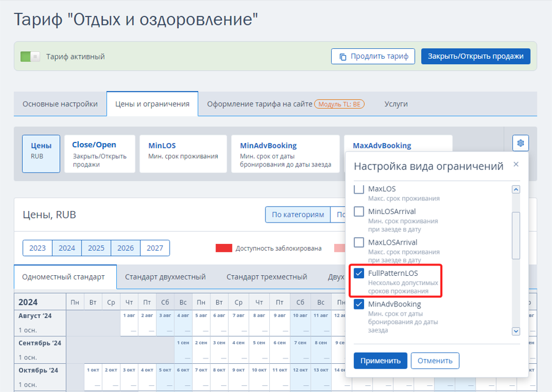Image resolution: width=552 pixels, height=392 pixels.
Task: Close the Настройка вида ограничений popup
Action: (516, 165)
